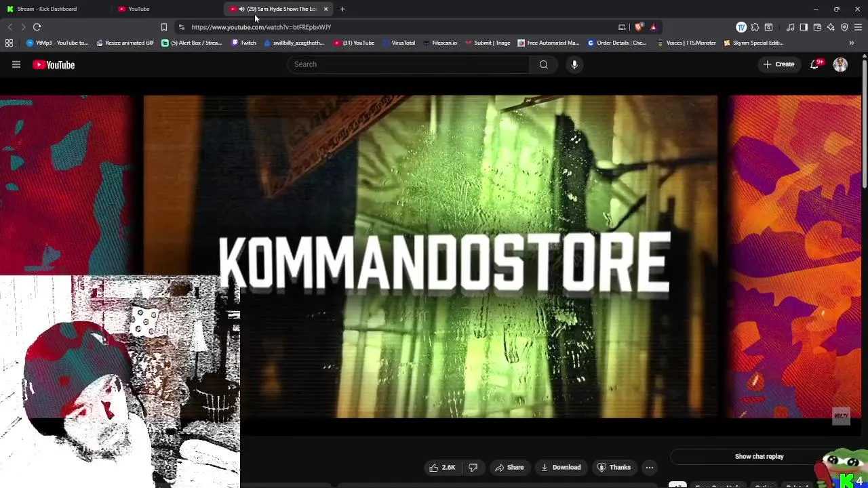Open the Voices | TTS.Monster bookmark
This screenshot has width=868, height=488.
coord(686,43)
